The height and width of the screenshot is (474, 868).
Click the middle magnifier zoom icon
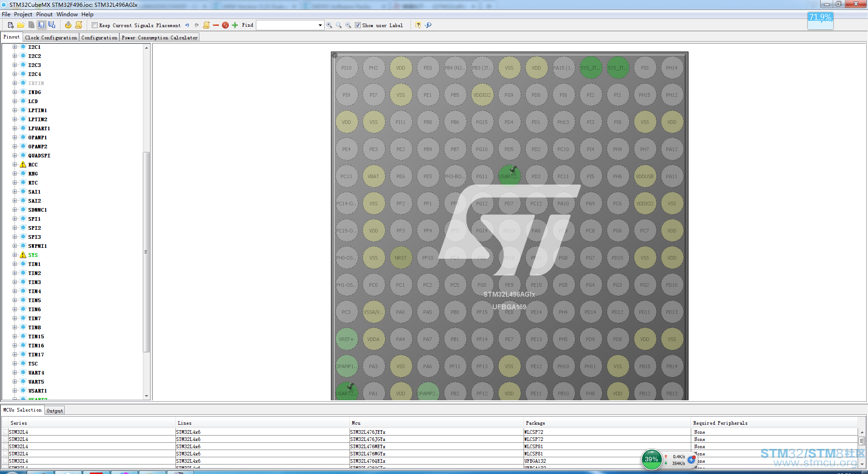(339, 25)
